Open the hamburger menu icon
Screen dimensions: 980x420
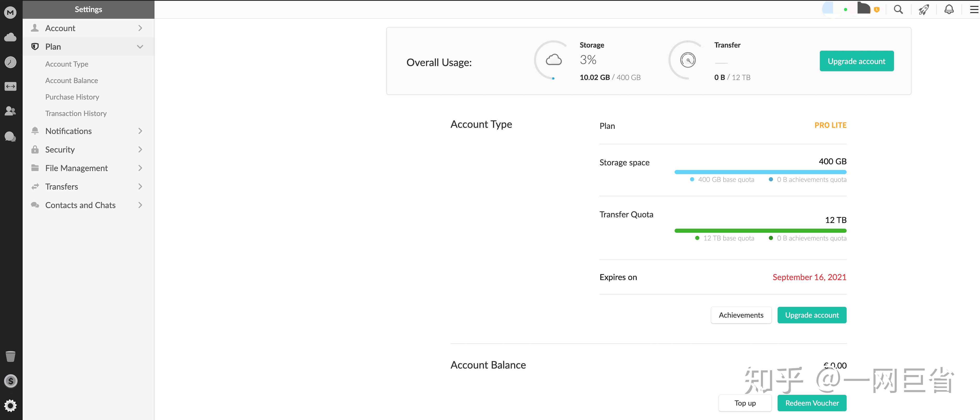tap(974, 10)
